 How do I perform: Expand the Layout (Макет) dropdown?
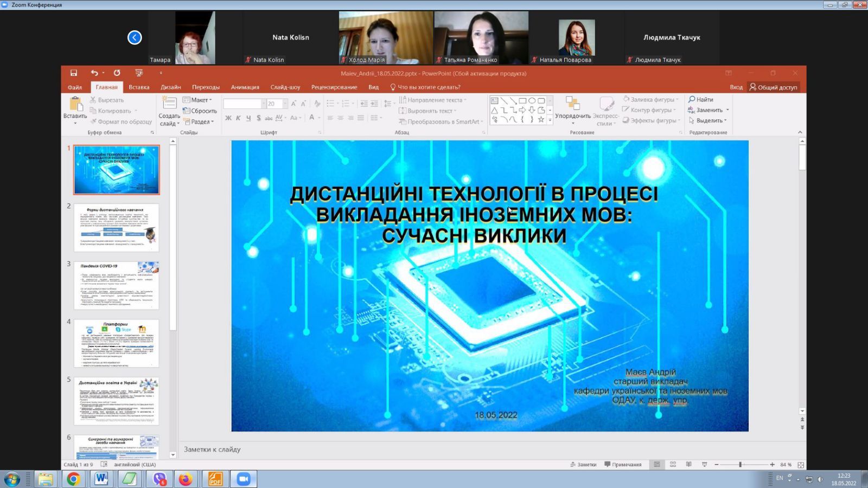coord(198,100)
